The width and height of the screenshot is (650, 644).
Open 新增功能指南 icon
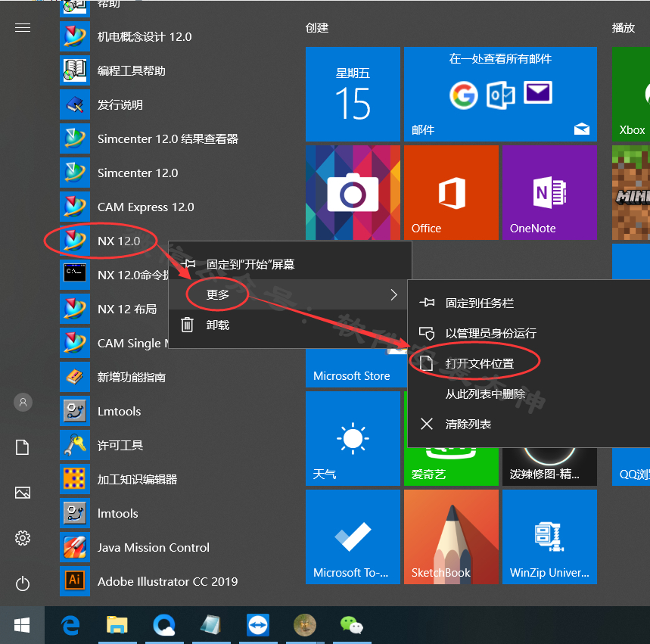tap(75, 377)
